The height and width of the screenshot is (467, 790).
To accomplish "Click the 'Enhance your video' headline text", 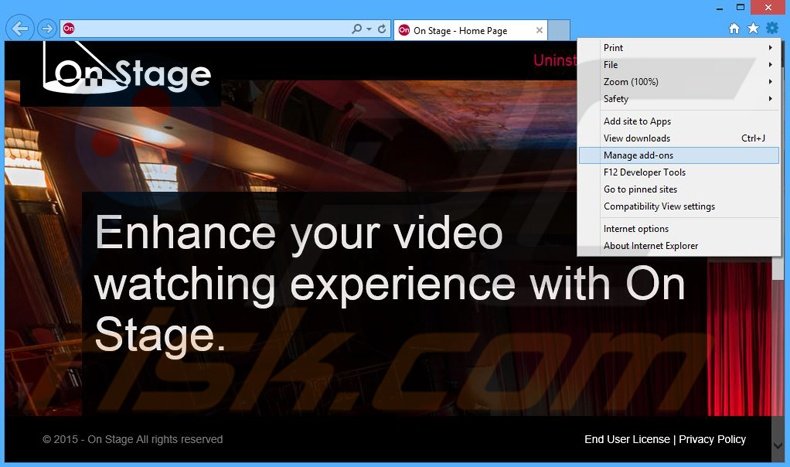I will point(299,233).
